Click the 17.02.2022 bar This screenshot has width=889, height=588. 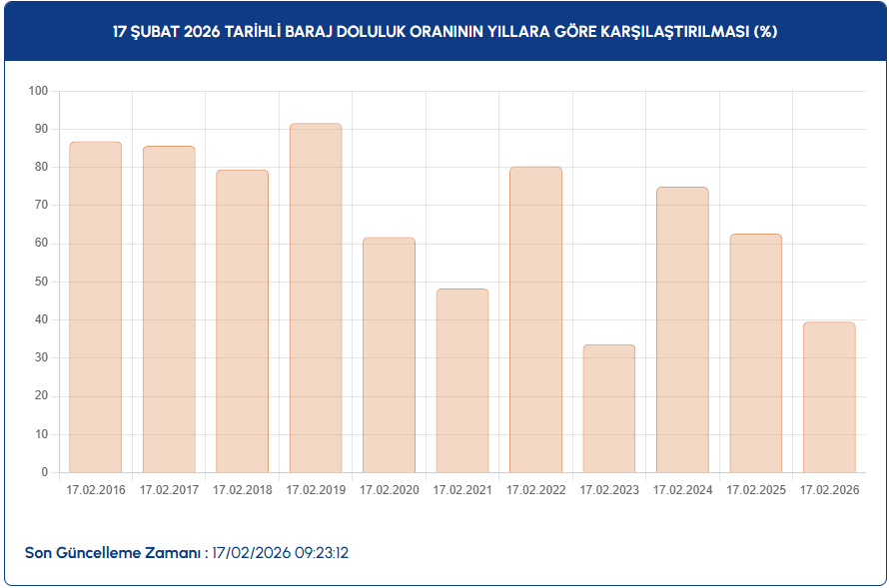coord(535,319)
